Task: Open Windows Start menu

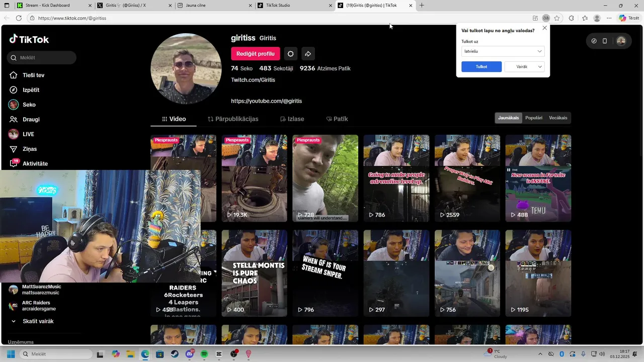Action: (x=11, y=354)
